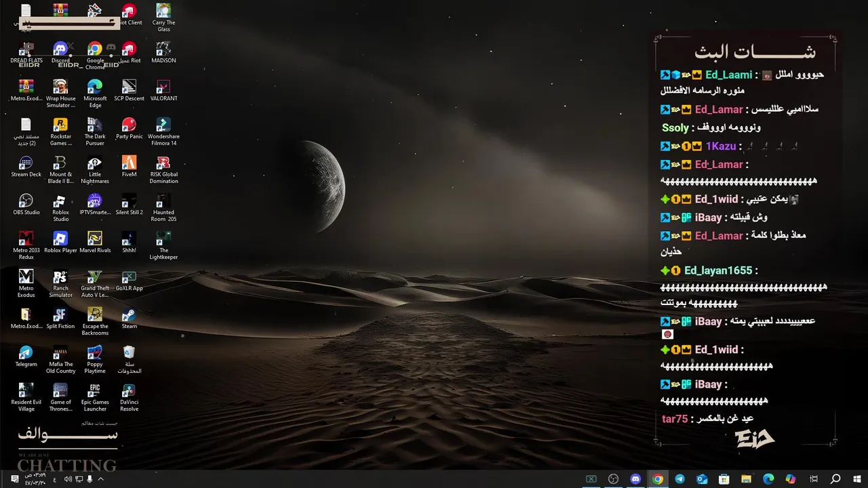The width and height of the screenshot is (868, 488).
Task: Select the Silent Still 2 shortcut
Action: point(129,205)
